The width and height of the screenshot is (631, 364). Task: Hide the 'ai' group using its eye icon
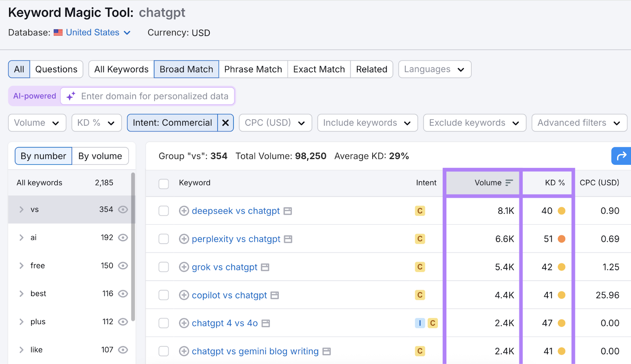(x=123, y=237)
